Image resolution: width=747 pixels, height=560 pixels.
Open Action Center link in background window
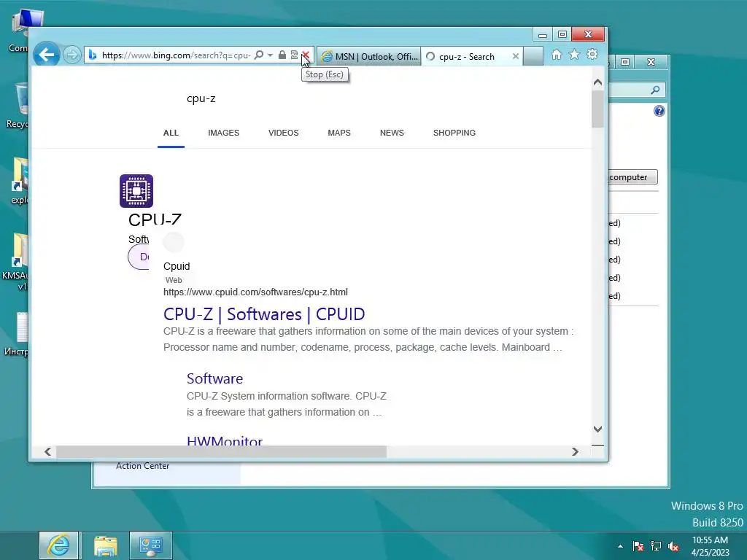[x=142, y=466]
